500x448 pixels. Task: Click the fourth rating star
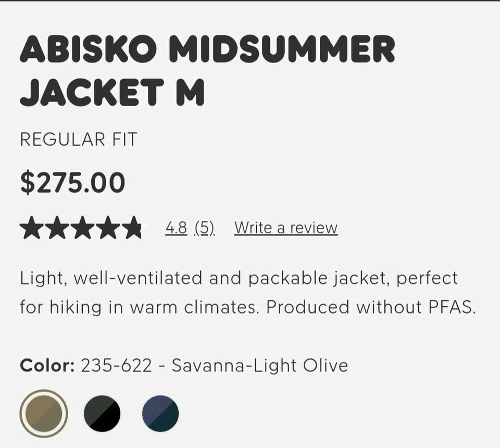(x=106, y=228)
